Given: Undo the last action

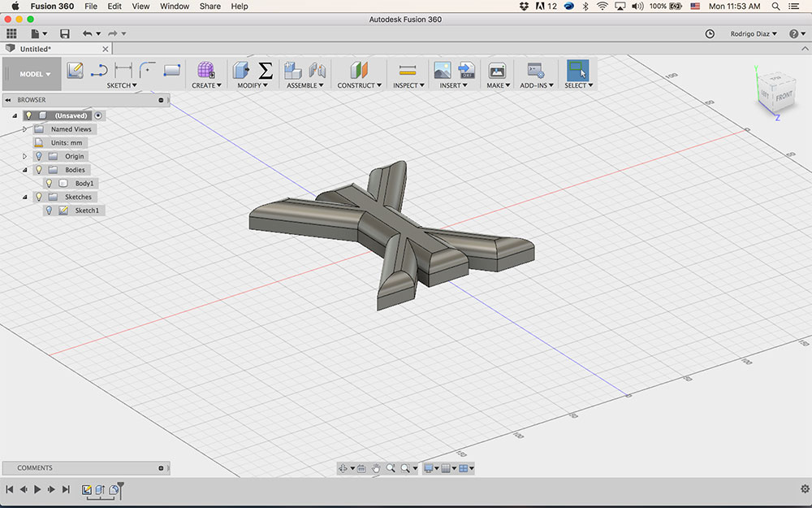Looking at the screenshot, I should tap(87, 33).
